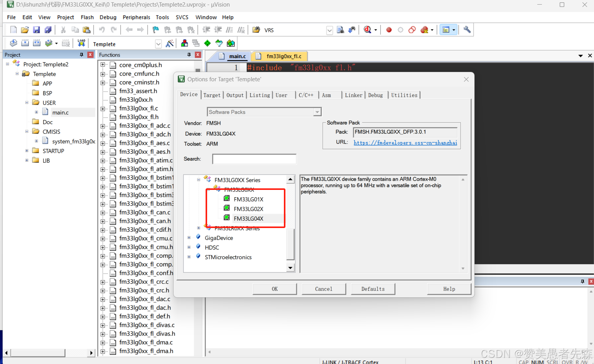594x364 pixels.
Task: Click the Open file toolbar icon
Action: (x=25, y=30)
